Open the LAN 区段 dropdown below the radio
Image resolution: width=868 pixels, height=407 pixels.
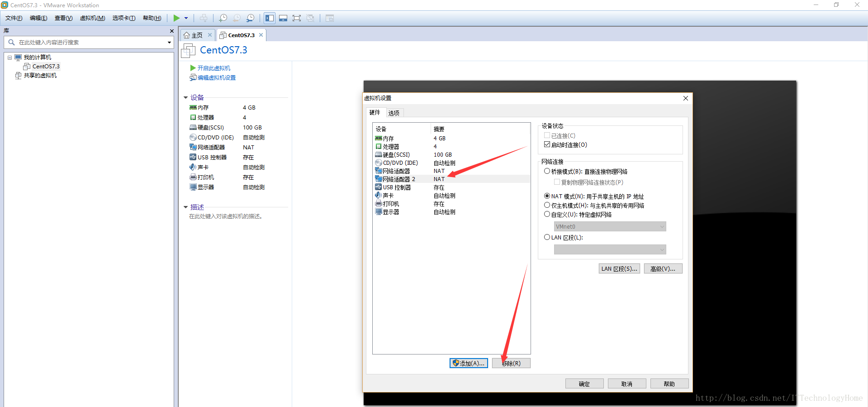click(610, 249)
